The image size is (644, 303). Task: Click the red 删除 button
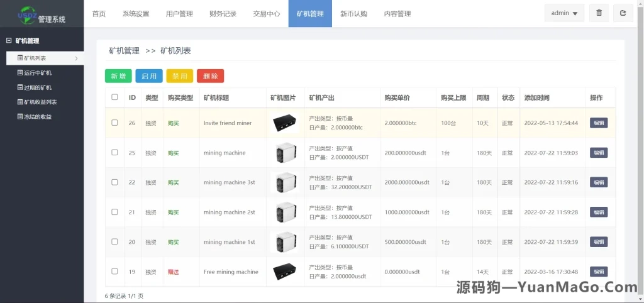tap(210, 76)
